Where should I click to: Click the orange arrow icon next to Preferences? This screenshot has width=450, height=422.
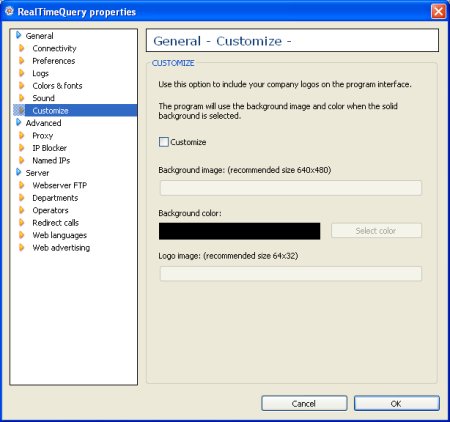(x=22, y=61)
